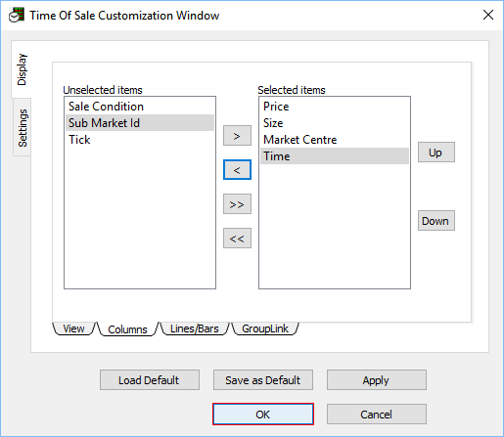Image resolution: width=504 pixels, height=437 pixels.
Task: Open the Lines/Bars tab
Action: (195, 328)
